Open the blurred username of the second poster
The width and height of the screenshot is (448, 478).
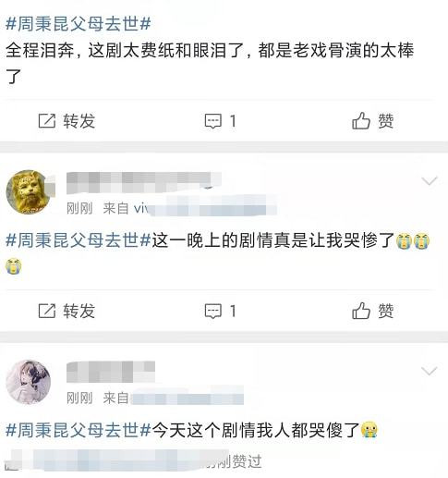tap(144, 182)
